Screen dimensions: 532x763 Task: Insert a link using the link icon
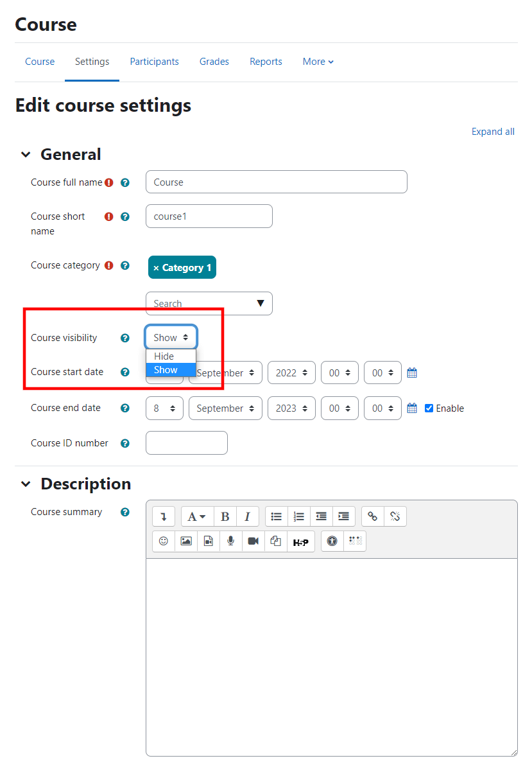coord(372,516)
